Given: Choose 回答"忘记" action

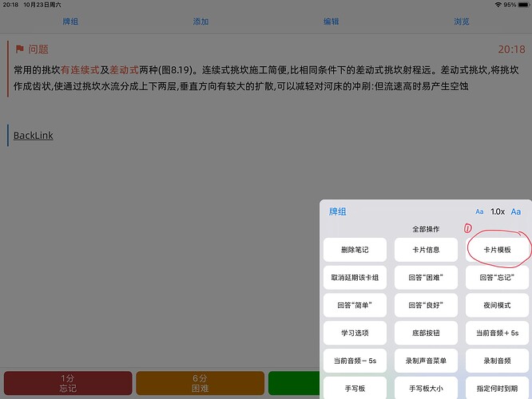Looking at the screenshot, I should point(497,277).
